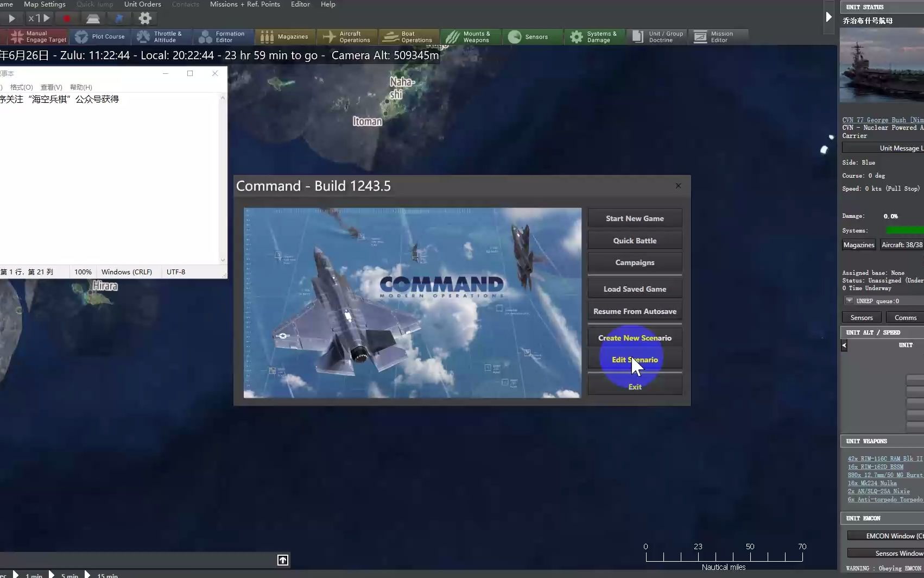This screenshot has width=924, height=578.
Task: Click Edit Scenario
Action: 635,360
